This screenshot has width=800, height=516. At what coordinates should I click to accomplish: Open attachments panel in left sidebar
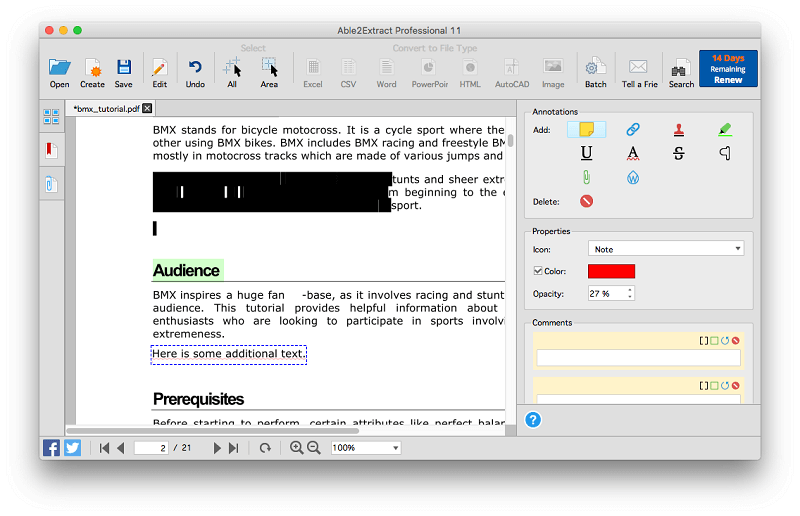click(x=51, y=184)
